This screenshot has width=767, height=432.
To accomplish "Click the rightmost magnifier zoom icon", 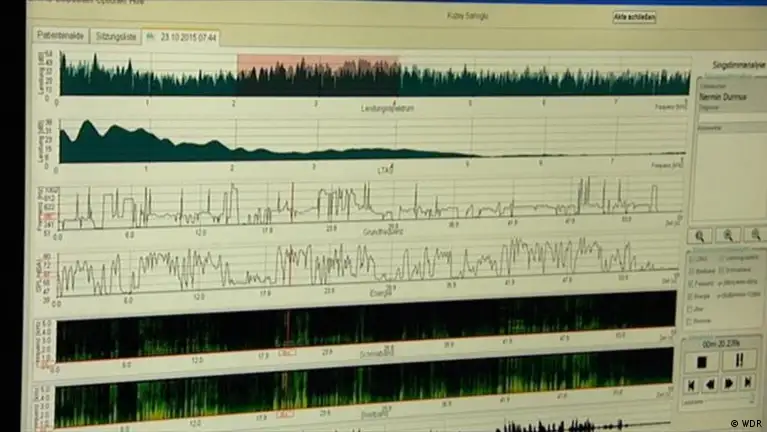I will tap(756, 236).
